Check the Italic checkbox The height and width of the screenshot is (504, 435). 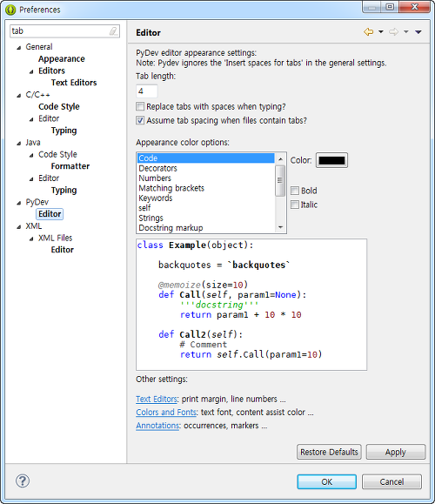(x=295, y=205)
